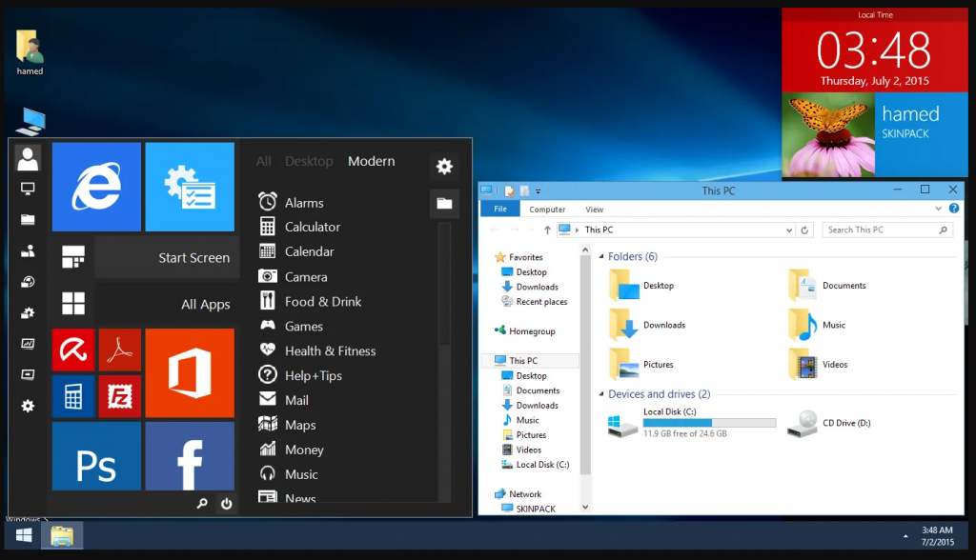The height and width of the screenshot is (560, 976).
Task: Click the start menu power button
Action: click(x=227, y=504)
